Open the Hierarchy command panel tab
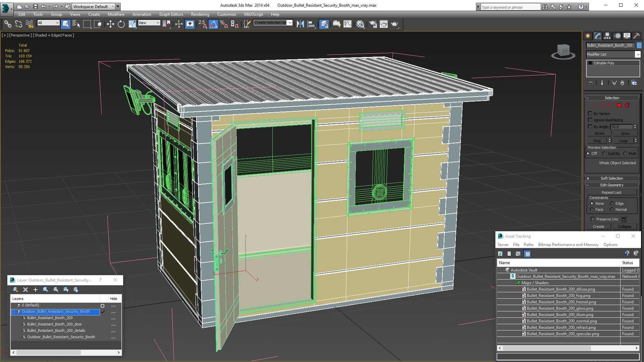Screen dimensions: 644x362 point(607,36)
